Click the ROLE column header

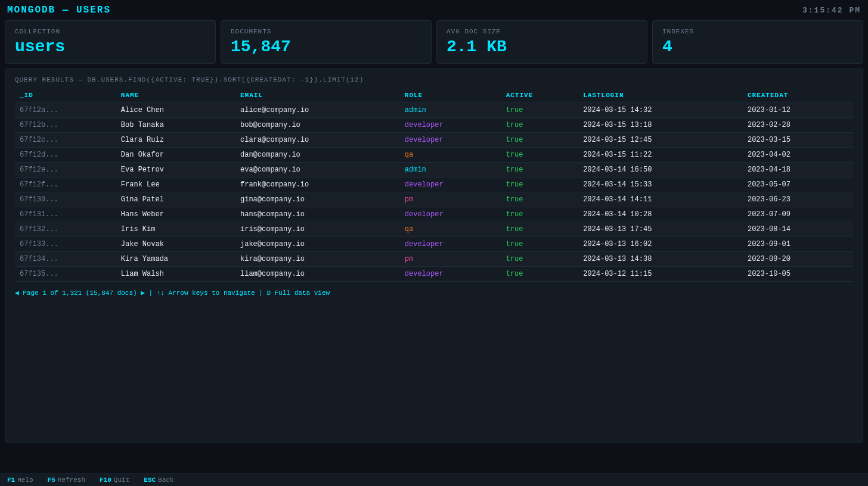click(x=413, y=95)
